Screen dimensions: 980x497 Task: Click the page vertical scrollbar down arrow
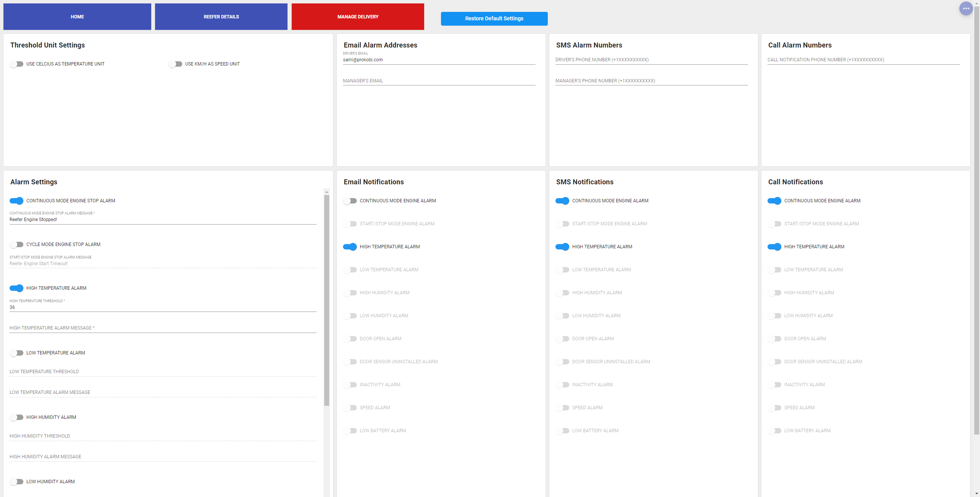coord(977,494)
